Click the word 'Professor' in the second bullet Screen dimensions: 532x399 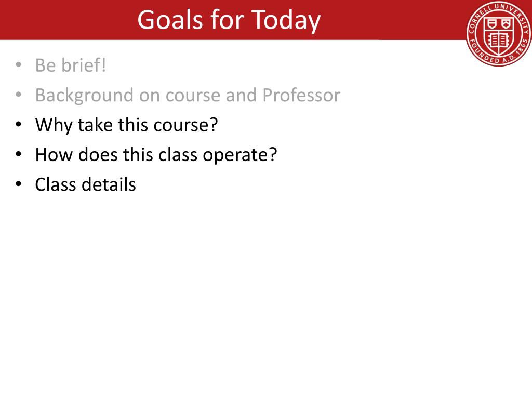click(x=301, y=95)
